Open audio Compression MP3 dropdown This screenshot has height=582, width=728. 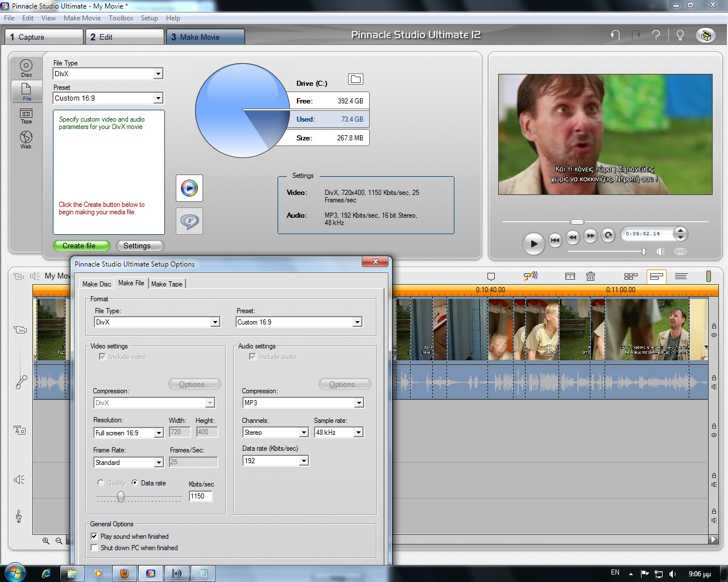359,403
